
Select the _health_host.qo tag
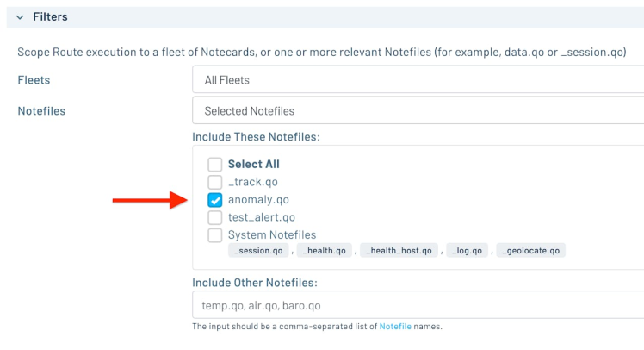398,251
